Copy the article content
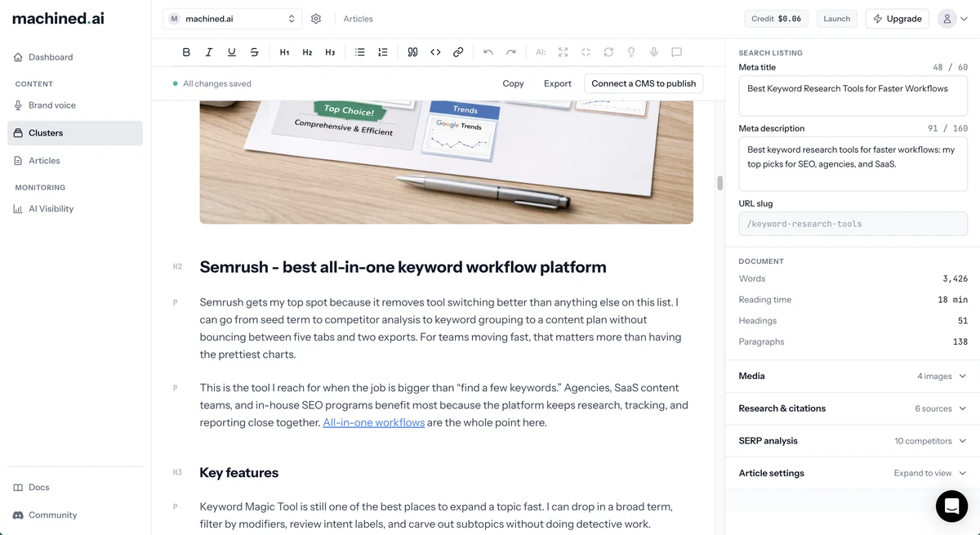 click(x=513, y=83)
